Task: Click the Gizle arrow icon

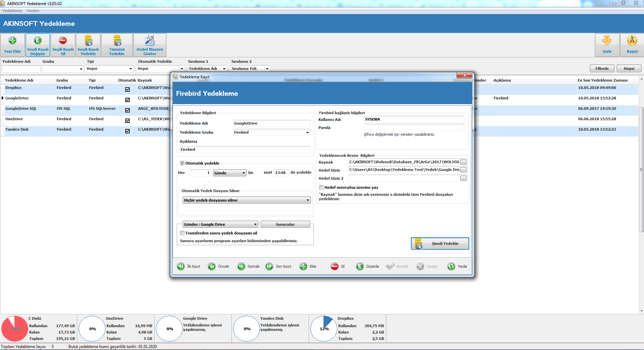Action: 607,41
